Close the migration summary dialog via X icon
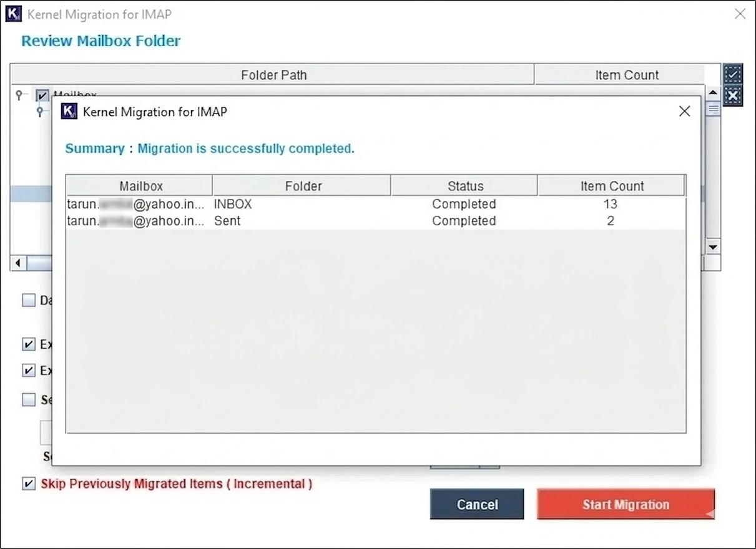The image size is (756, 549). pyautogui.click(x=684, y=111)
